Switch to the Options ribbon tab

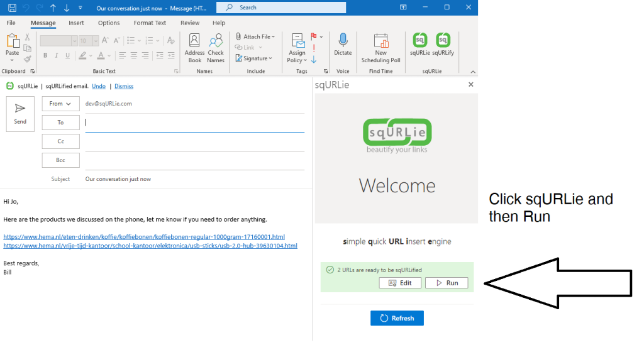[108, 23]
